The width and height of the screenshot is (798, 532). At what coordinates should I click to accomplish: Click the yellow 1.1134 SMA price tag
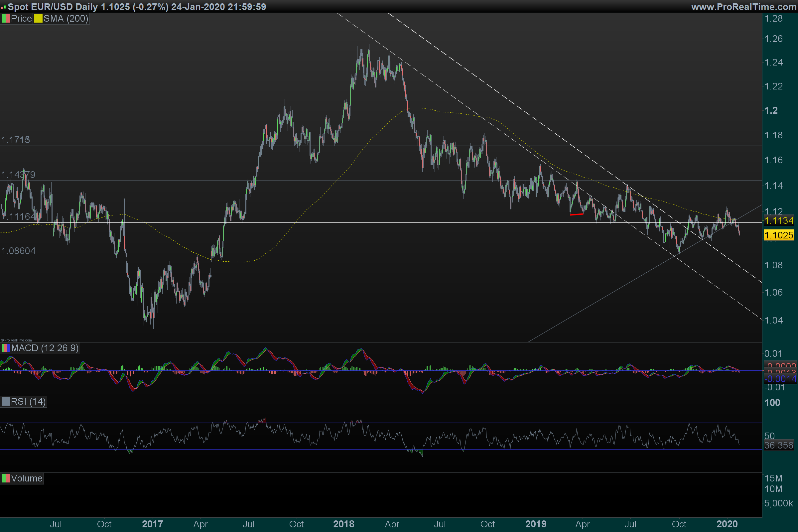click(x=779, y=221)
